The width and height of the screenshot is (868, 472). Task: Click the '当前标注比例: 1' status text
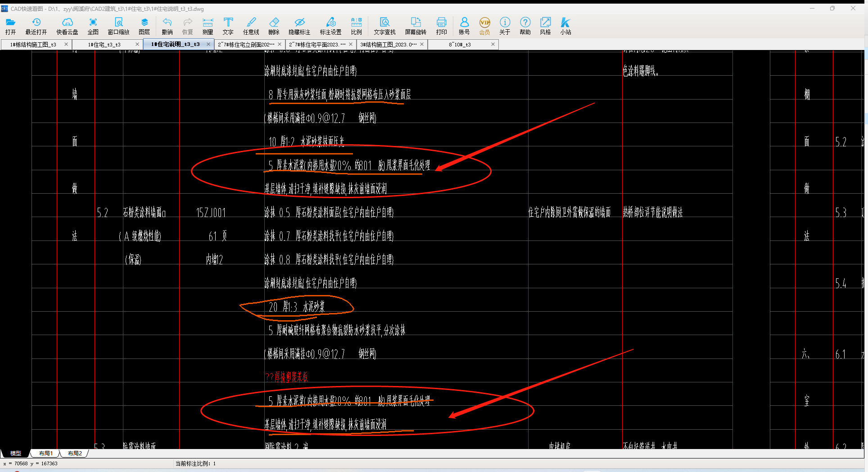(195, 463)
